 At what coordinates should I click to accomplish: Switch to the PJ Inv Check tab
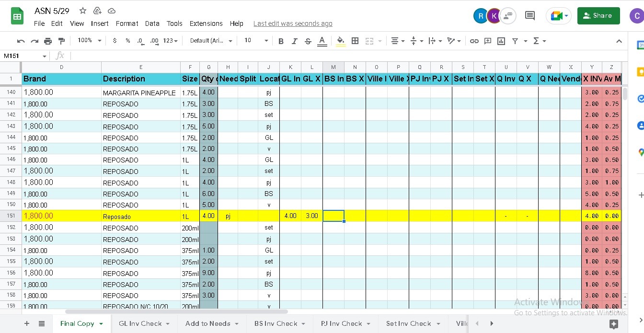[x=346, y=324]
